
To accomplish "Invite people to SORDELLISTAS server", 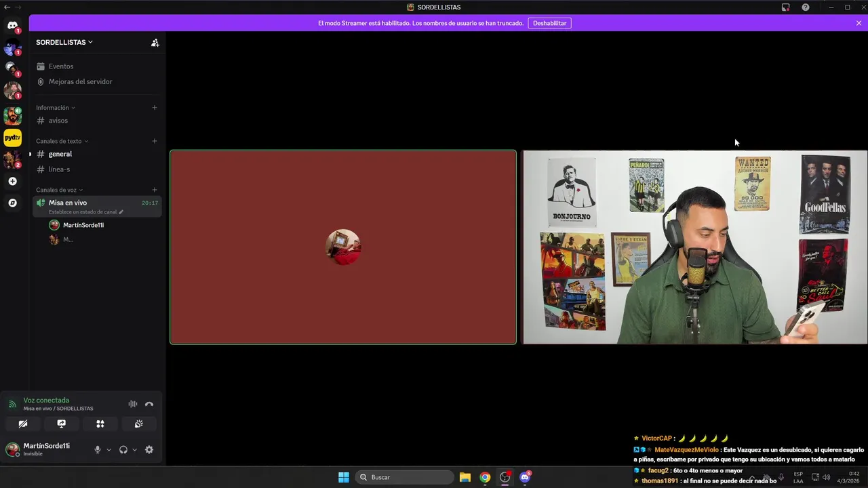I will [x=155, y=42].
